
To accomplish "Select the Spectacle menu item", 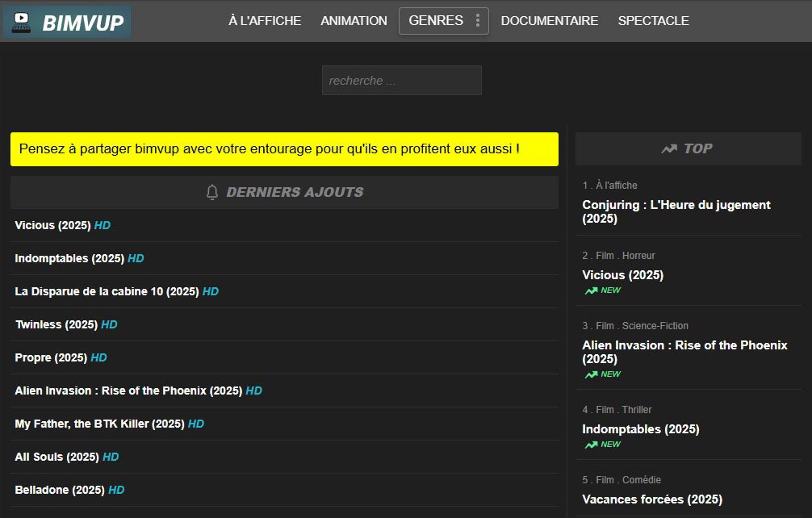I will (653, 21).
